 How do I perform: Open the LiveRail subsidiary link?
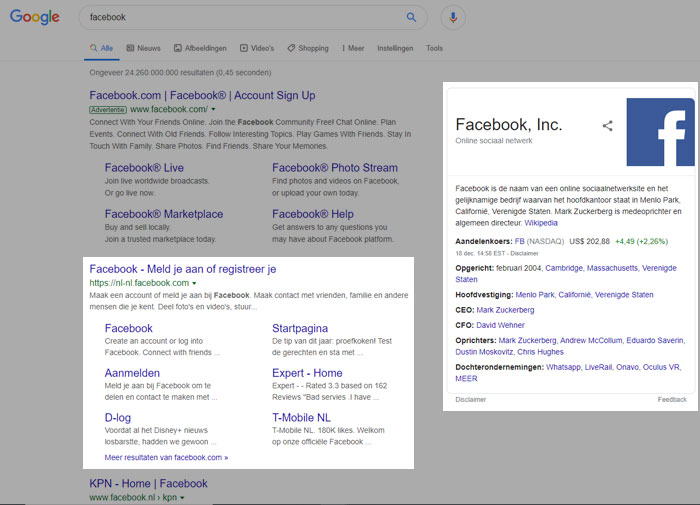click(x=598, y=367)
